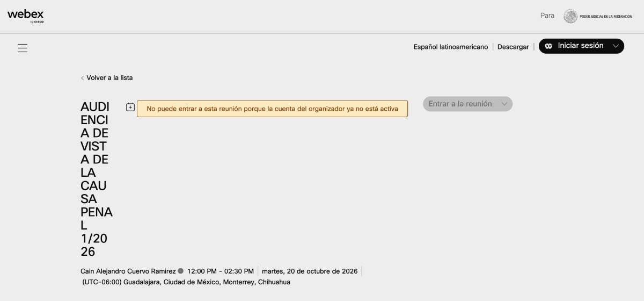Click the gray host status dot
Viewport: 644px width, 301px height.
pyautogui.click(x=181, y=271)
